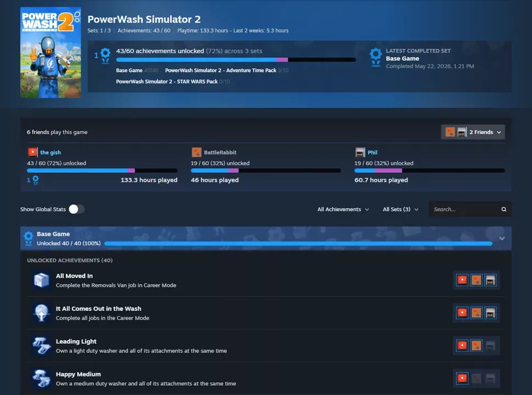The image size is (532, 395).
Task: Select the Adventure Time Pack set label
Action: click(227, 70)
